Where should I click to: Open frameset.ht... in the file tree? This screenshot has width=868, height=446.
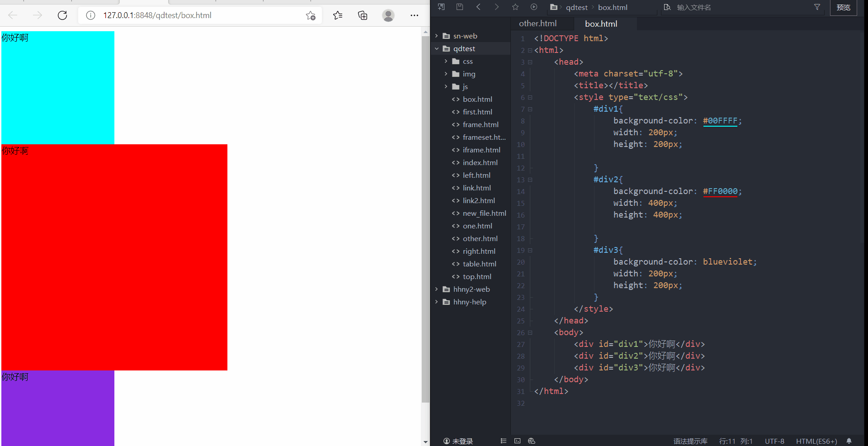point(484,137)
